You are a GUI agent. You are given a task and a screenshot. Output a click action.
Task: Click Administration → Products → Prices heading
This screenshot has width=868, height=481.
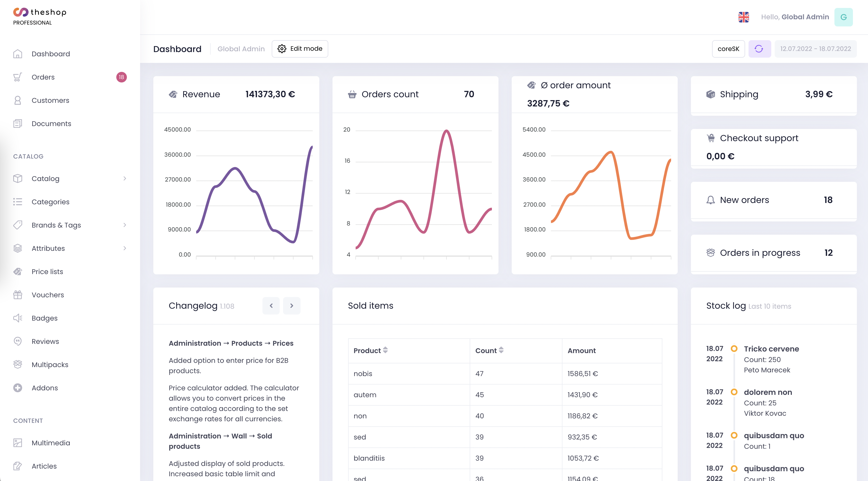tap(231, 343)
